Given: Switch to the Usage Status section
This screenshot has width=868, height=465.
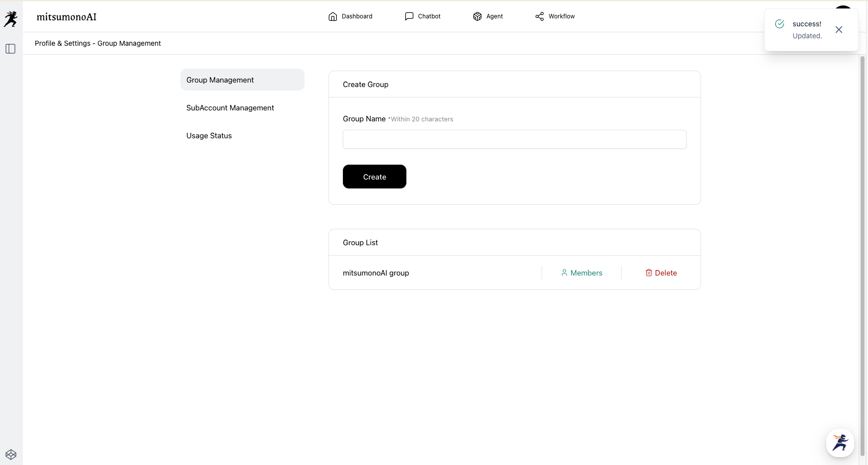Looking at the screenshot, I should tap(209, 136).
